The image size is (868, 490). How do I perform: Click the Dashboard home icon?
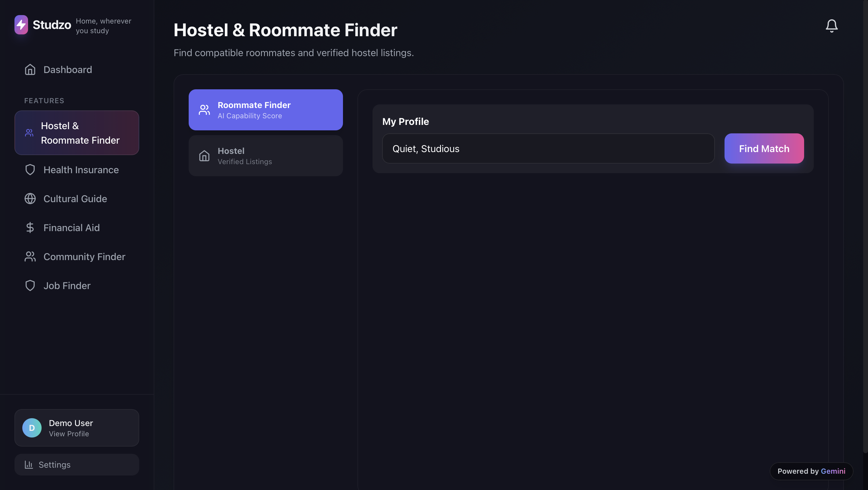30,69
